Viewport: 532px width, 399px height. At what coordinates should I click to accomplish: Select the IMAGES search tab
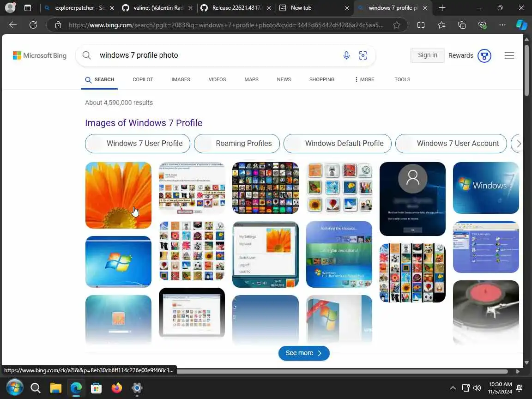click(x=181, y=79)
